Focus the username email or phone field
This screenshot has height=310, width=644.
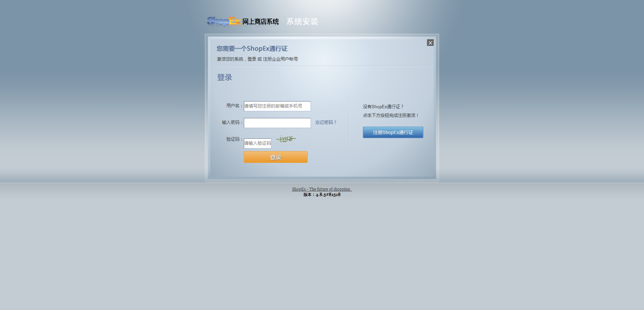[277, 106]
